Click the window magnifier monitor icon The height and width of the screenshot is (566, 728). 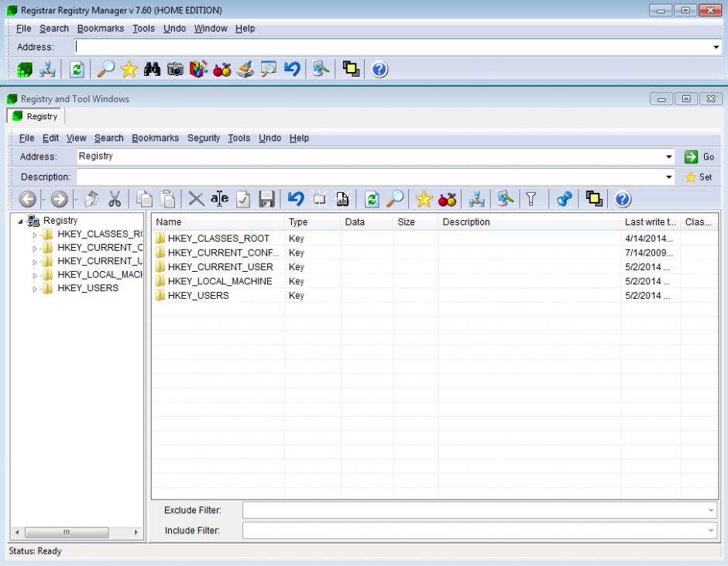coord(269,70)
